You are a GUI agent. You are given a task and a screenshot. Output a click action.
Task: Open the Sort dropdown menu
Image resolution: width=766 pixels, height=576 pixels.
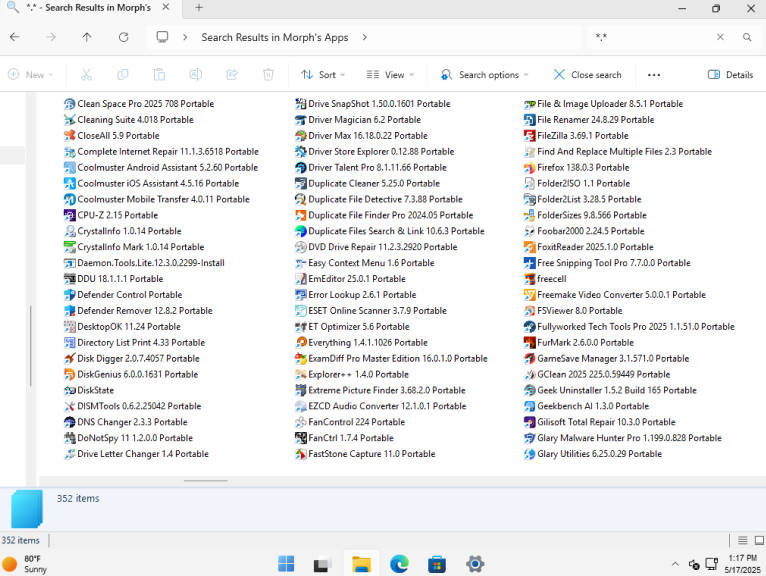323,75
